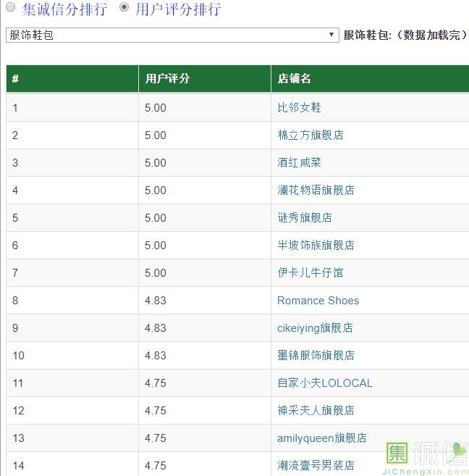This screenshot has height=476, width=469.
Task: Click the # column header
Action: [15, 79]
